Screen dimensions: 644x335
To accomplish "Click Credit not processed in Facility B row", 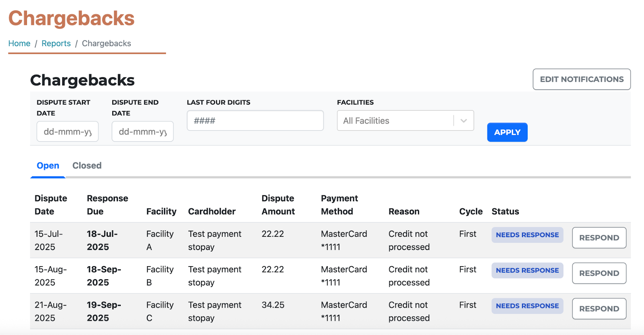I will tap(409, 276).
